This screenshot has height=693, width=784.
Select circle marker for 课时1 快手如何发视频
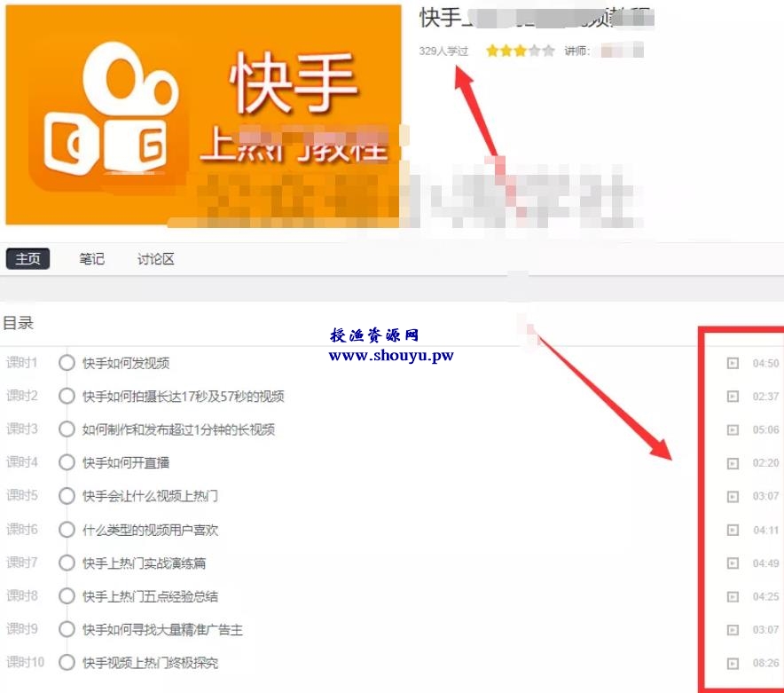pos(67,363)
